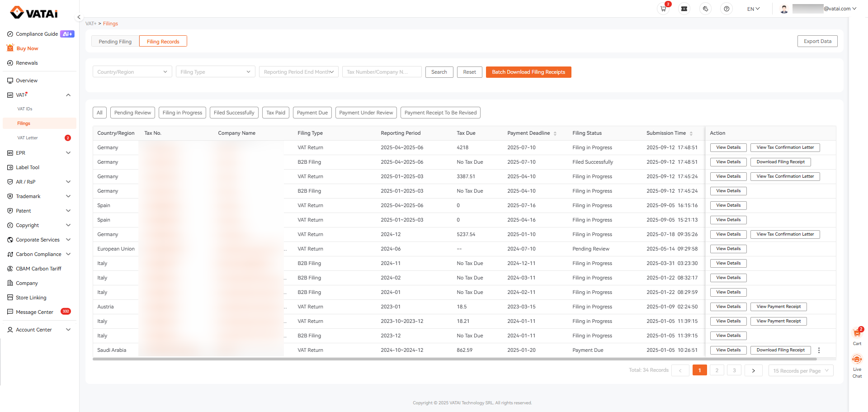Open the 15 Records per Page dropdown
This screenshot has height=412, width=868.
[x=801, y=371]
